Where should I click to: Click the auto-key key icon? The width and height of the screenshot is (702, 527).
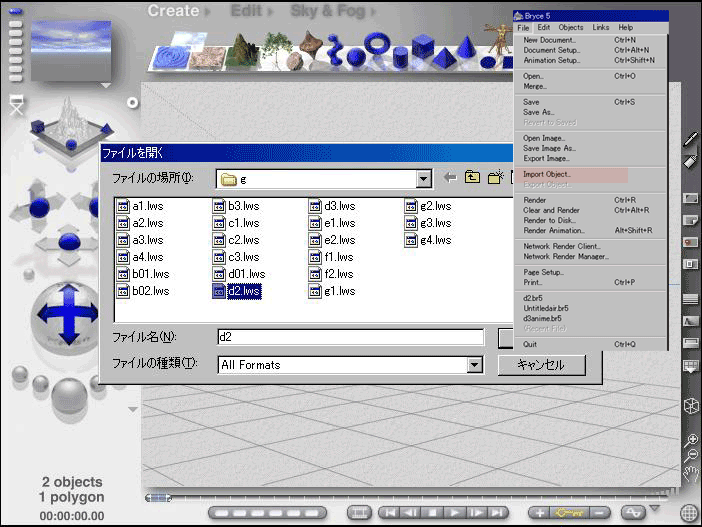pyautogui.click(x=569, y=513)
